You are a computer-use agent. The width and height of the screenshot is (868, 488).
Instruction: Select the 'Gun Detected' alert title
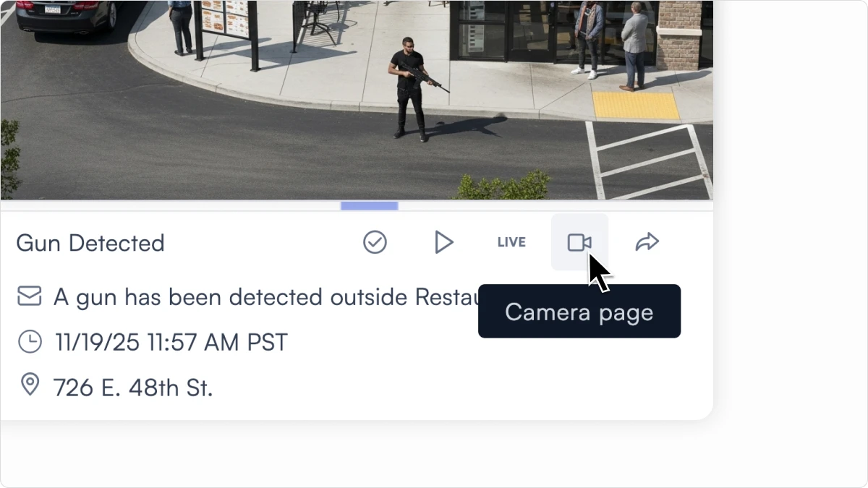[x=90, y=243]
